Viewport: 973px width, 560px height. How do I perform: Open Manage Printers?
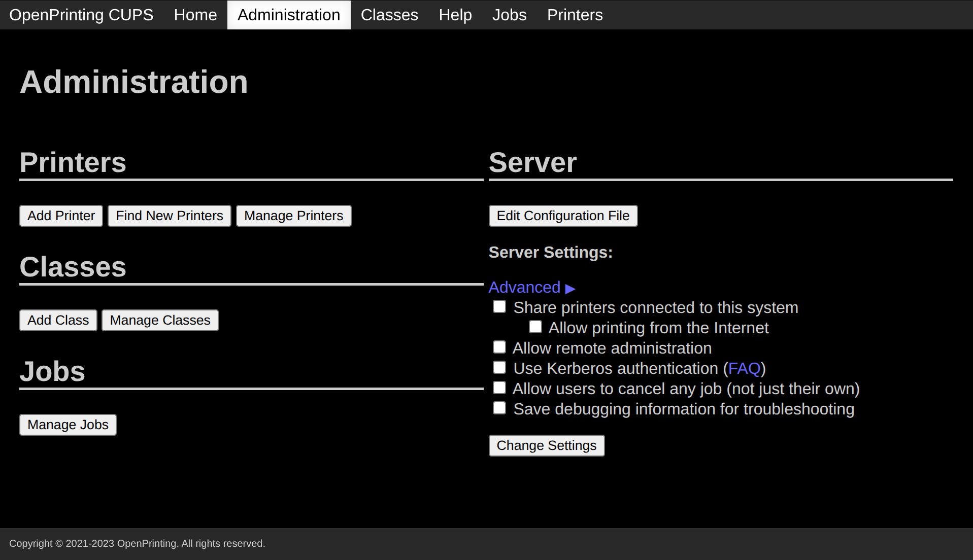pyautogui.click(x=293, y=216)
